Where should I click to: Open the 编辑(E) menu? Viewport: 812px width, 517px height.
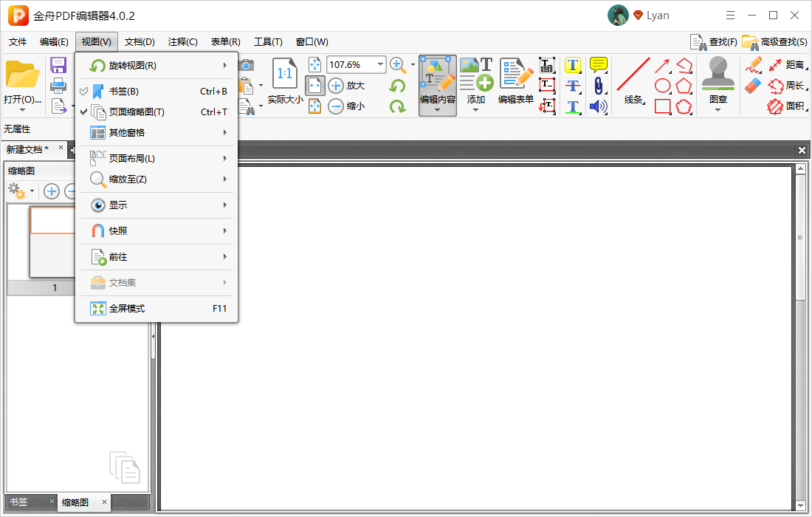(x=54, y=42)
